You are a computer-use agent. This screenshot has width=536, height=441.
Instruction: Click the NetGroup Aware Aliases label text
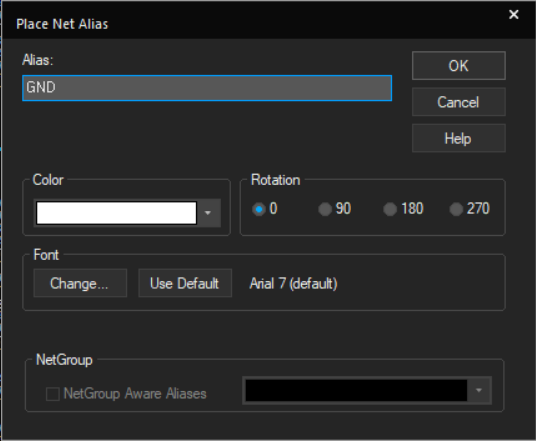pos(135,393)
